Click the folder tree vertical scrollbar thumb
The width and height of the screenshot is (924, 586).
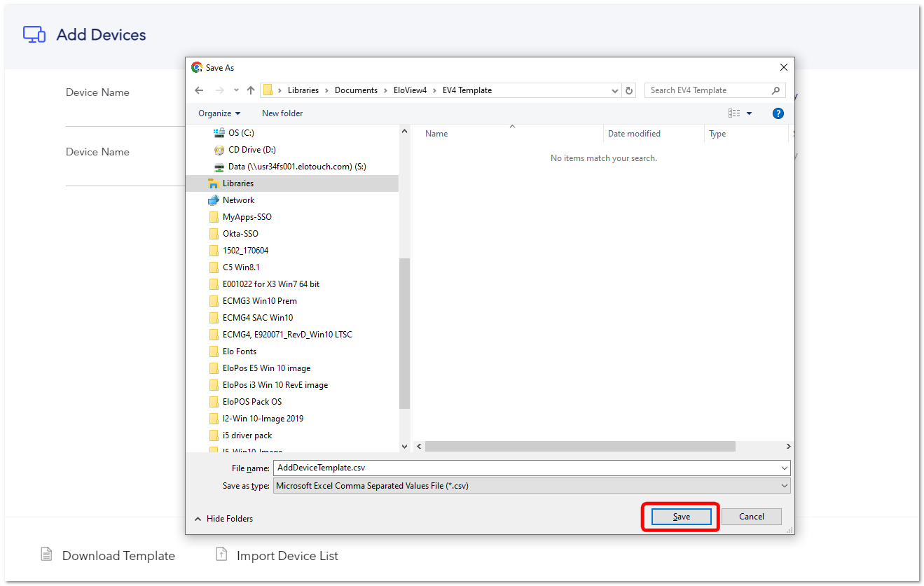coord(404,333)
